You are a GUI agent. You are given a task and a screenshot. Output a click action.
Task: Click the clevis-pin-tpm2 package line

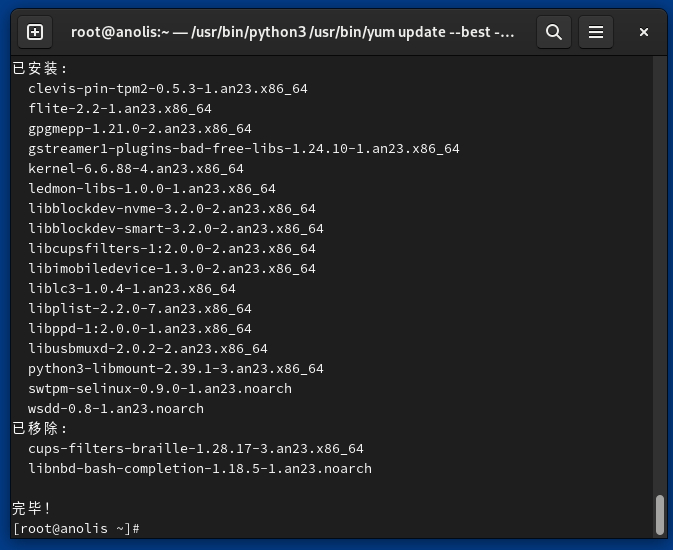(x=168, y=88)
